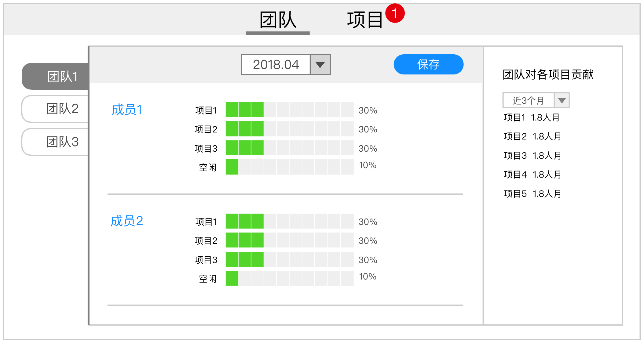Click the red notification badge on 项目
The height and width of the screenshot is (343, 644).
(x=395, y=13)
